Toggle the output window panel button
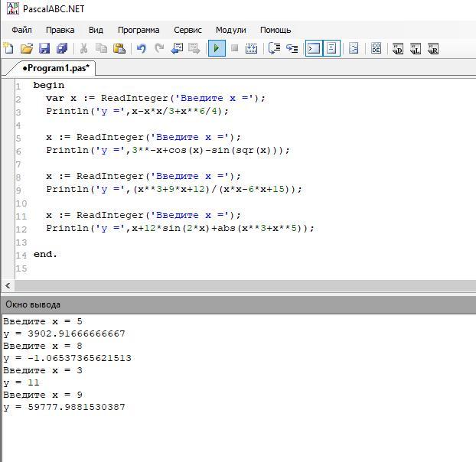The height and width of the screenshot is (462, 476). click(x=314, y=48)
